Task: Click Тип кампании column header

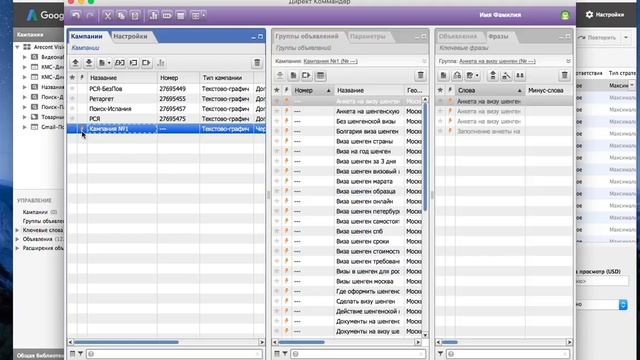Action: [x=227, y=78]
